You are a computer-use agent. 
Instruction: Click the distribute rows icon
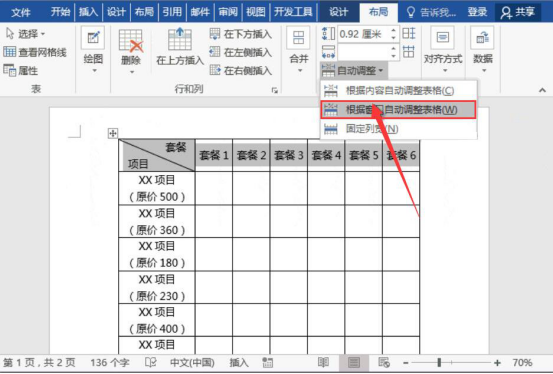pos(409,34)
